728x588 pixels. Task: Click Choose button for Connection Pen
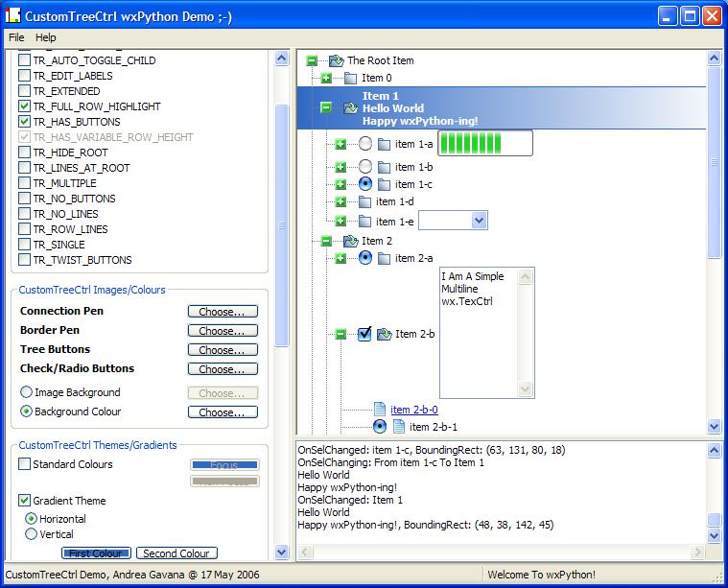pos(223,312)
